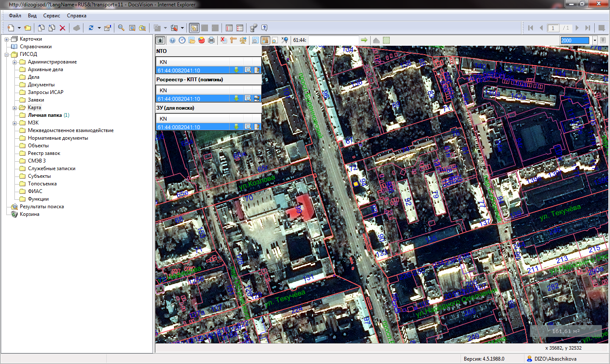
Task: Click the magnifying glass search icon
Action: coord(121,28)
